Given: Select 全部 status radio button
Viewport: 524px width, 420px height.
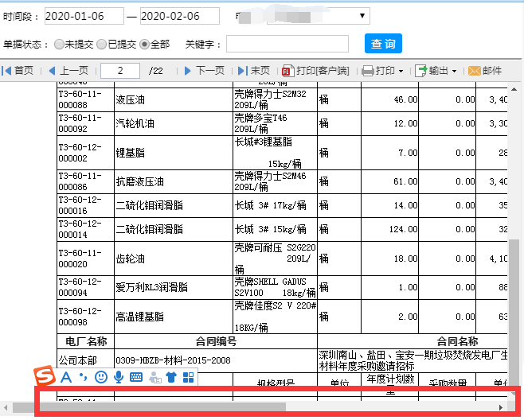Looking at the screenshot, I should [x=144, y=44].
